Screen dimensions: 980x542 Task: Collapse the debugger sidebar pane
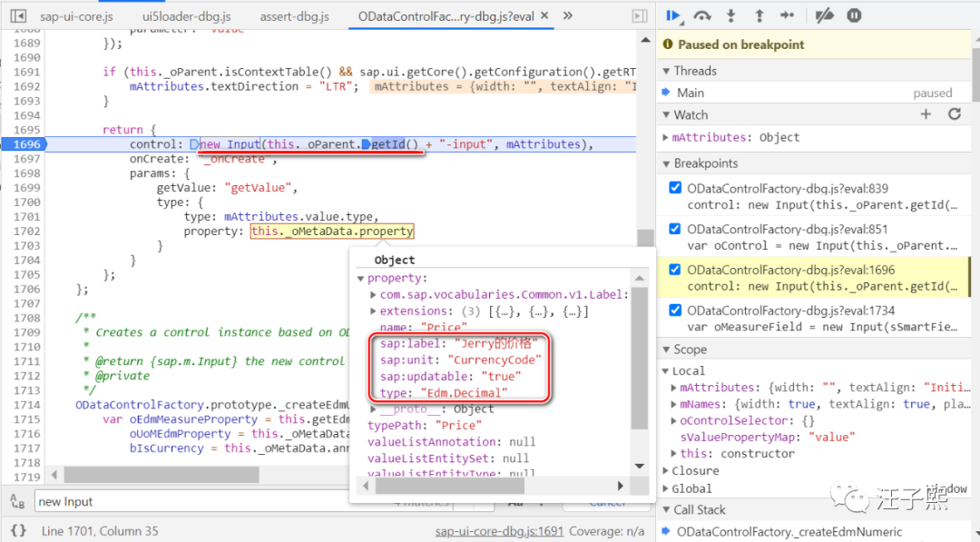tap(640, 16)
